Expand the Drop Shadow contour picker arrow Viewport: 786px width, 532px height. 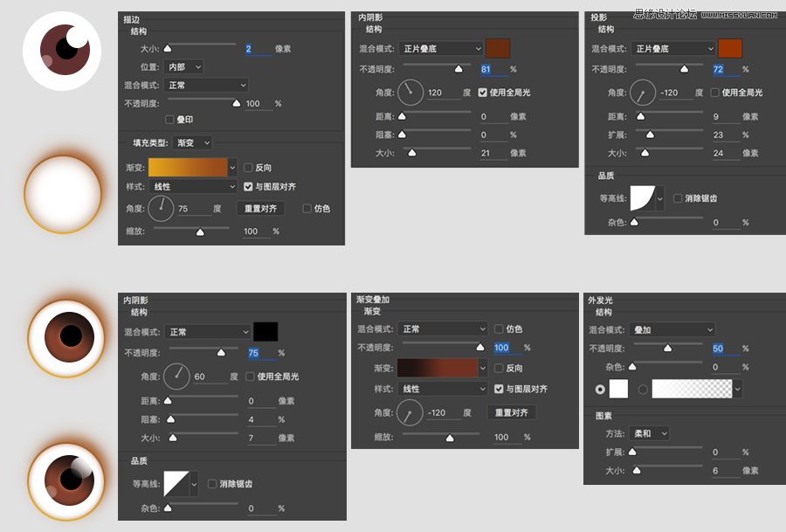tap(660, 198)
